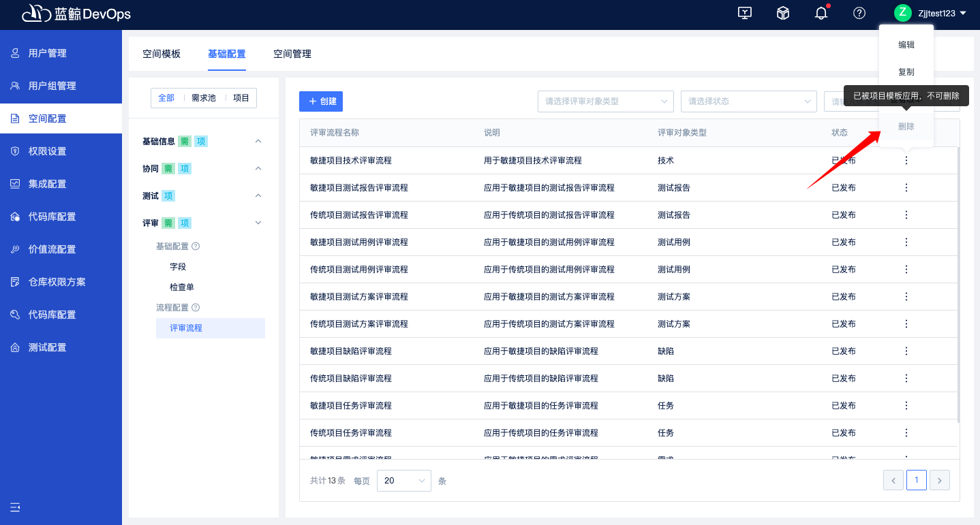
Task: Open the more menu for 传统项目任务评审流程
Action: [906, 433]
